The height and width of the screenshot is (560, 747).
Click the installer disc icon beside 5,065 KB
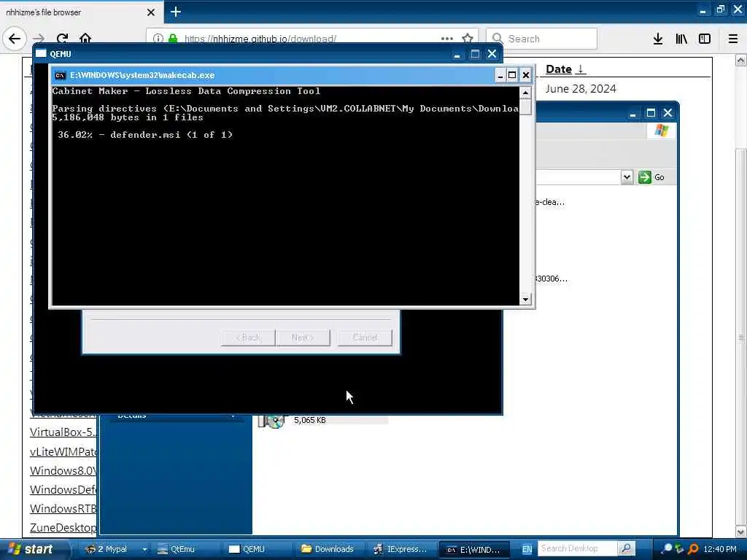(271, 421)
